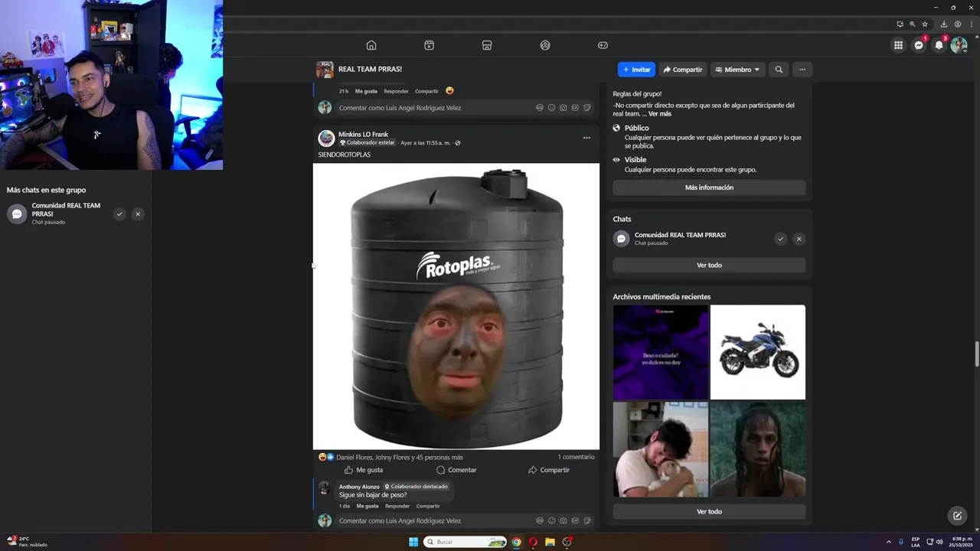Click Ver todo under Archivos multimedia recientes
Screen dimensions: 980x551
[x=709, y=511]
